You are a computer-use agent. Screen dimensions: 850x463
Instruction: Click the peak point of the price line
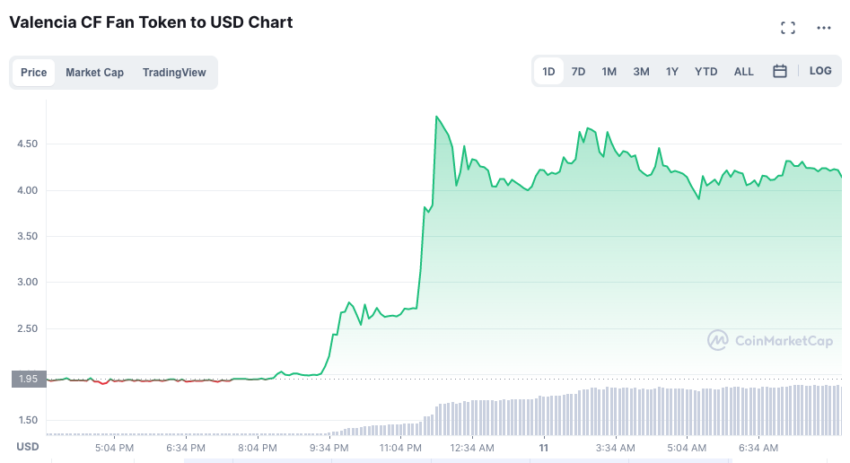tap(436, 117)
